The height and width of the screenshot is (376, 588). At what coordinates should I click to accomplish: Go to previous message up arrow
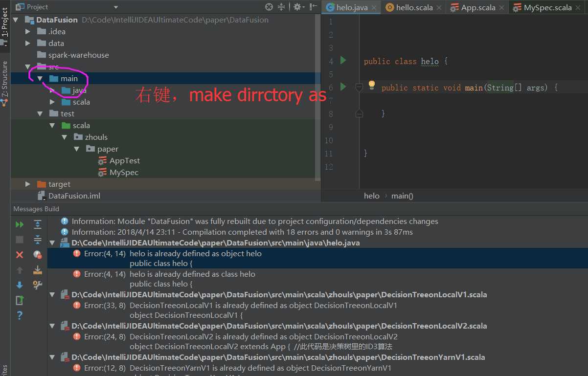point(20,270)
